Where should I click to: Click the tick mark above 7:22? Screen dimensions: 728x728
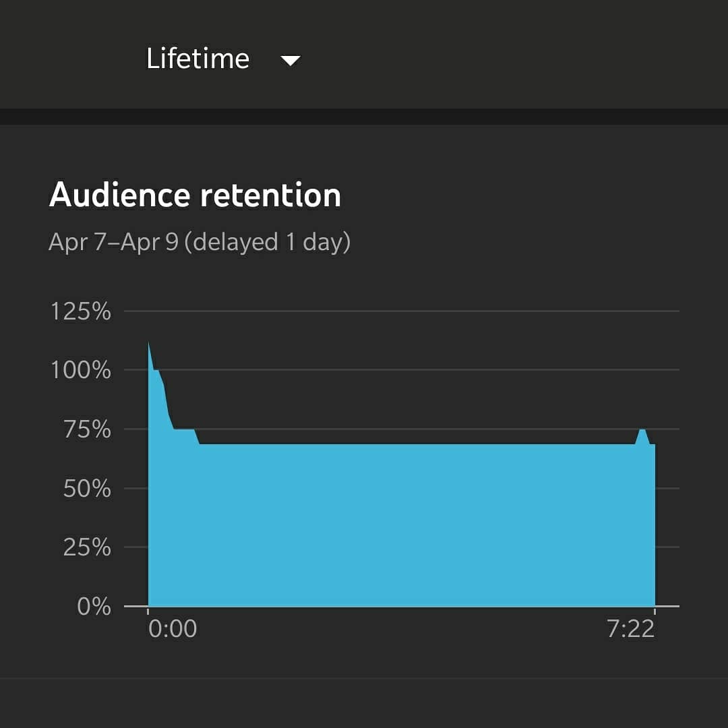tap(655, 610)
